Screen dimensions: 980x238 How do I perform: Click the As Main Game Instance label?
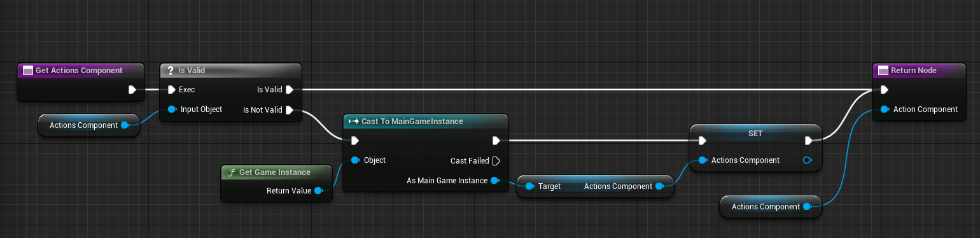click(x=447, y=181)
